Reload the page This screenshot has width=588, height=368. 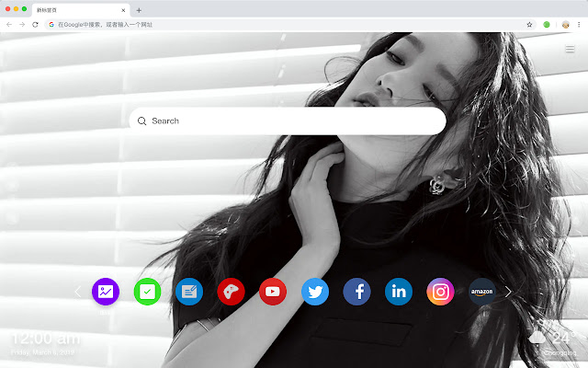click(35, 25)
